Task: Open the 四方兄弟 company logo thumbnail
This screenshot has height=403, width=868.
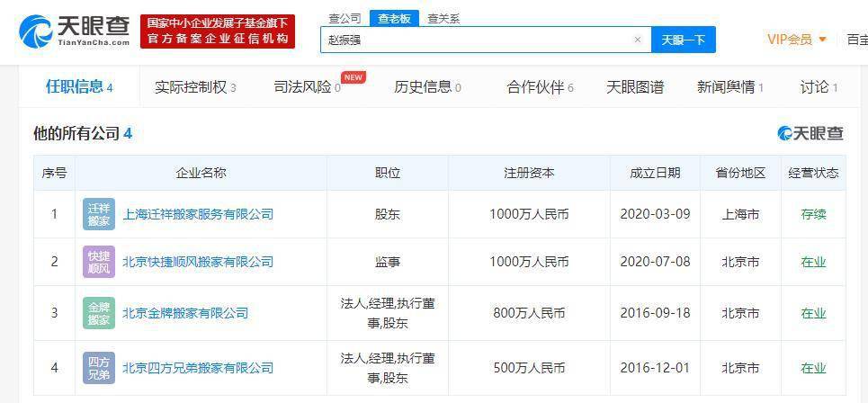Action: [x=99, y=368]
